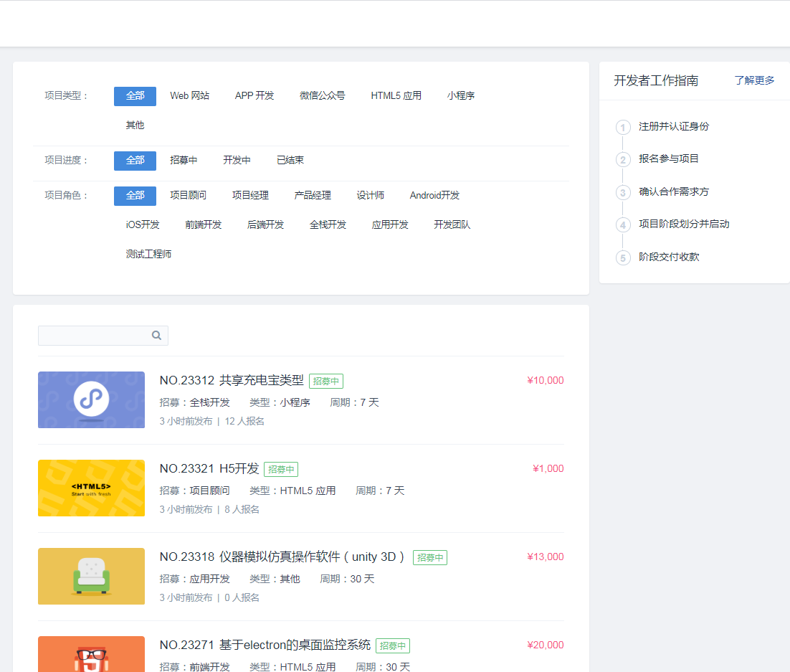Click 招募中 badge on H5开发

[281, 469]
